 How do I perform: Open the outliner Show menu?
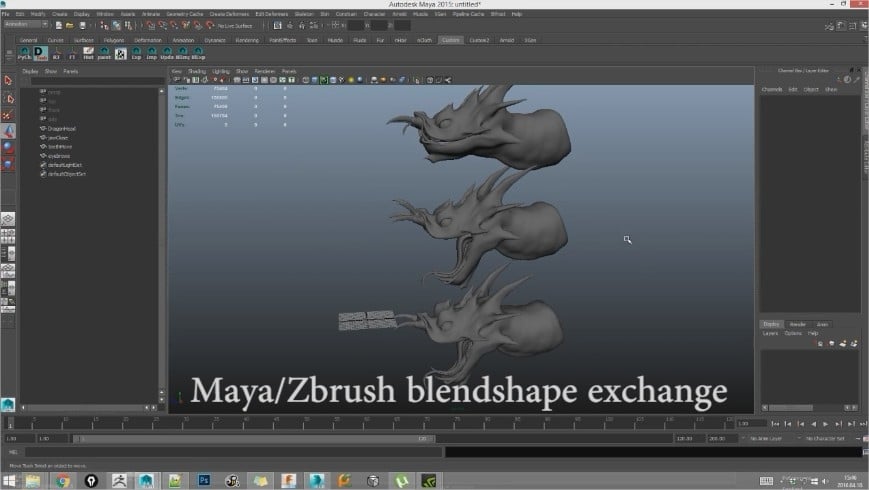click(x=50, y=72)
